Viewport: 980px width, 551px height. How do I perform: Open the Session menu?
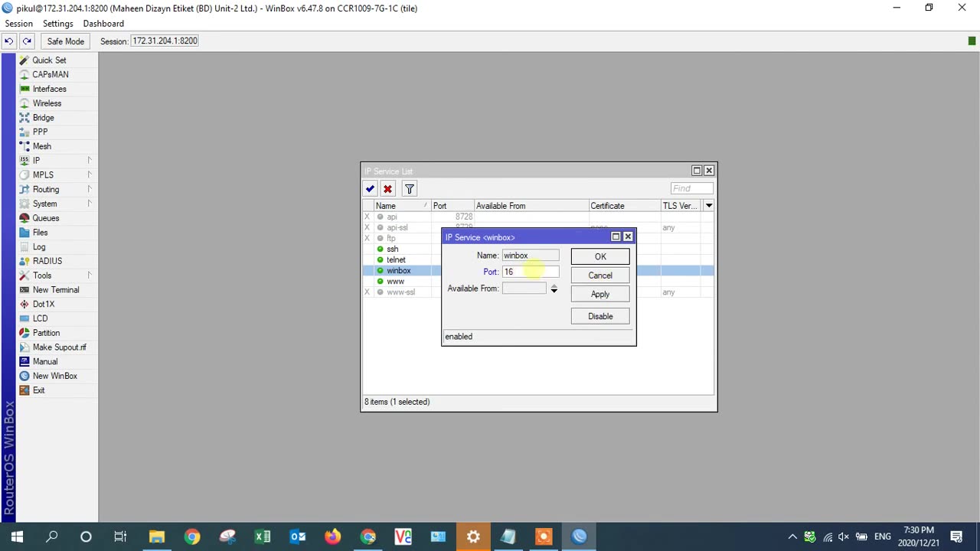19,24
